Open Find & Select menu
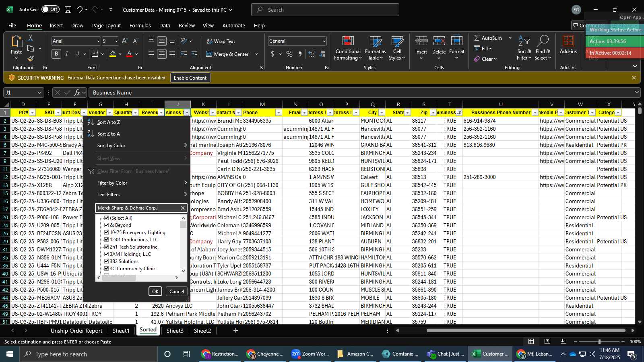The width and height of the screenshot is (644, 362). [543, 48]
